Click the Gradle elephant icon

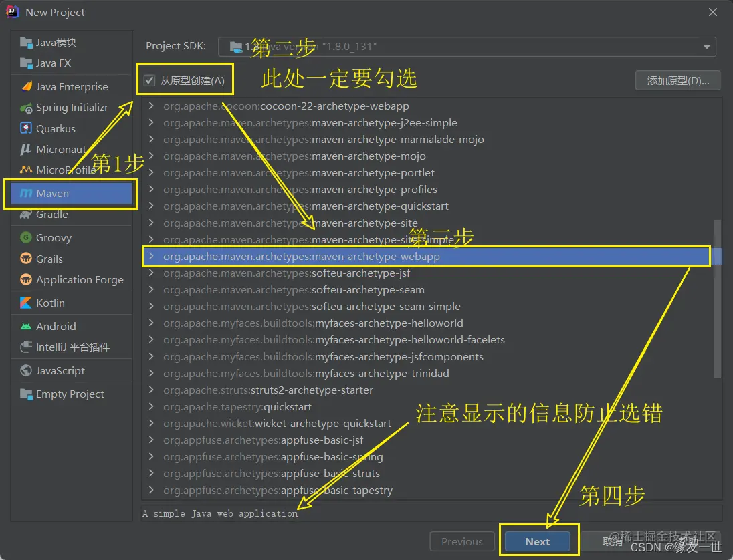[25, 215]
